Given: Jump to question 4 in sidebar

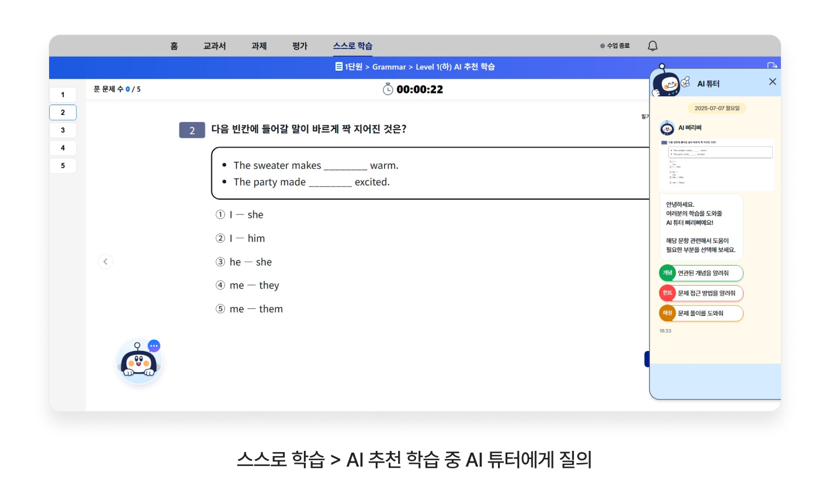Looking at the screenshot, I should pyautogui.click(x=63, y=148).
